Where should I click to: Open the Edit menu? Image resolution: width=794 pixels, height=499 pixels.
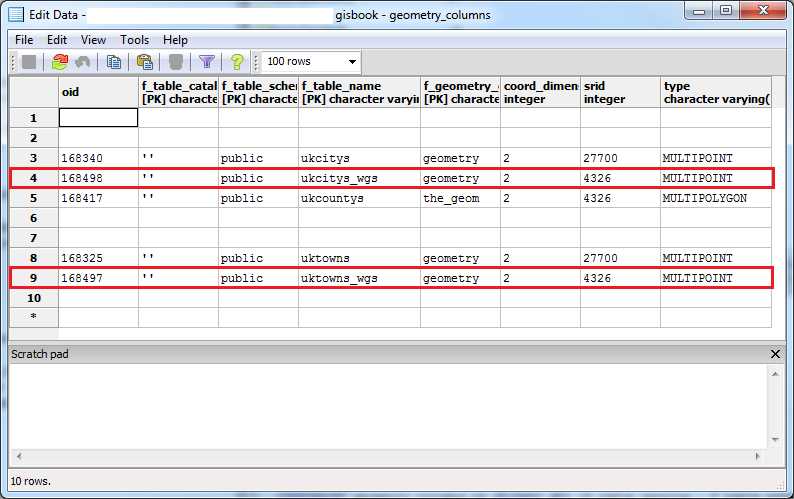click(57, 40)
